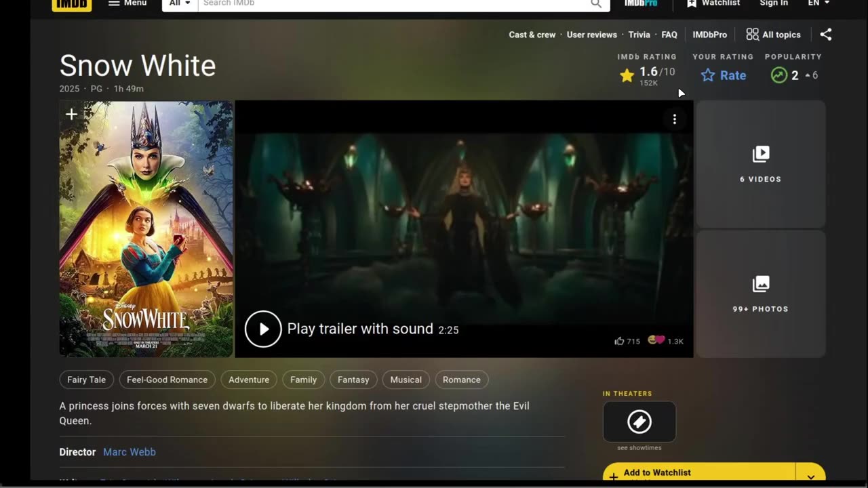This screenshot has width=868, height=488.
Task: Expand the EN language dropdown
Action: tap(818, 3)
